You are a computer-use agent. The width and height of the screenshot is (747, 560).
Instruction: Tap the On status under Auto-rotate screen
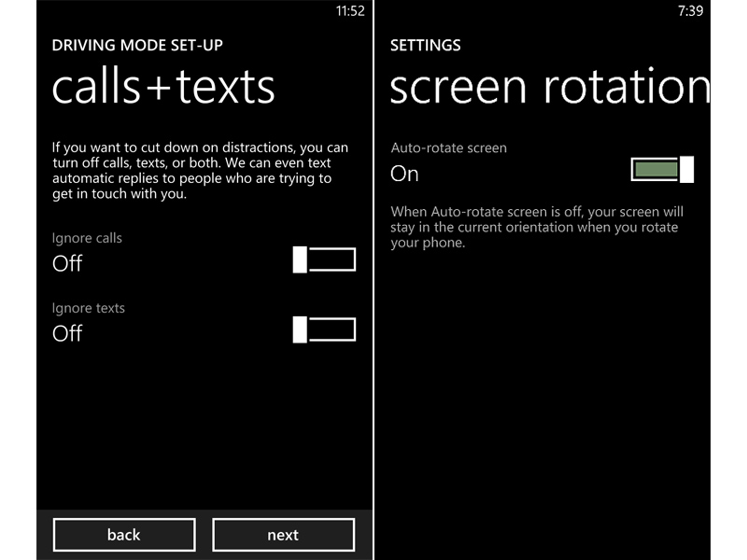(x=404, y=174)
